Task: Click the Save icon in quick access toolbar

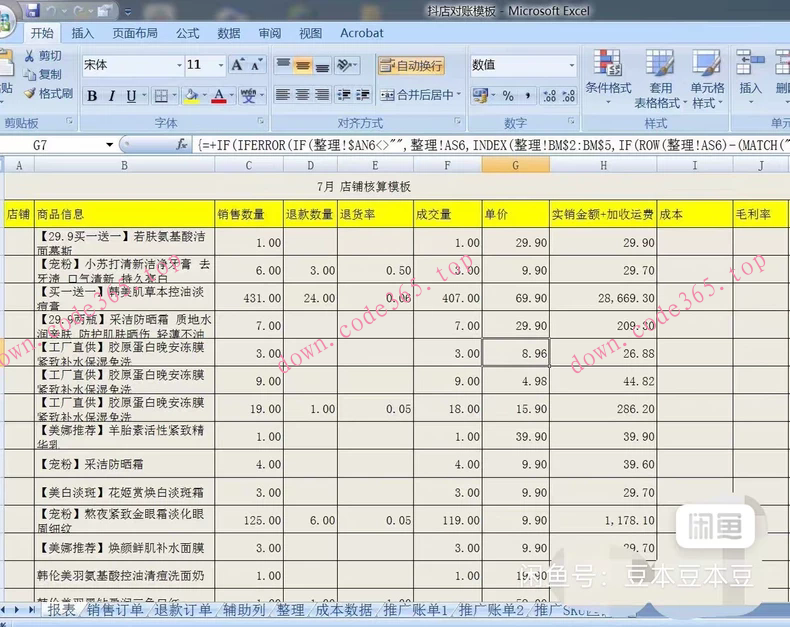Action: tap(33, 11)
